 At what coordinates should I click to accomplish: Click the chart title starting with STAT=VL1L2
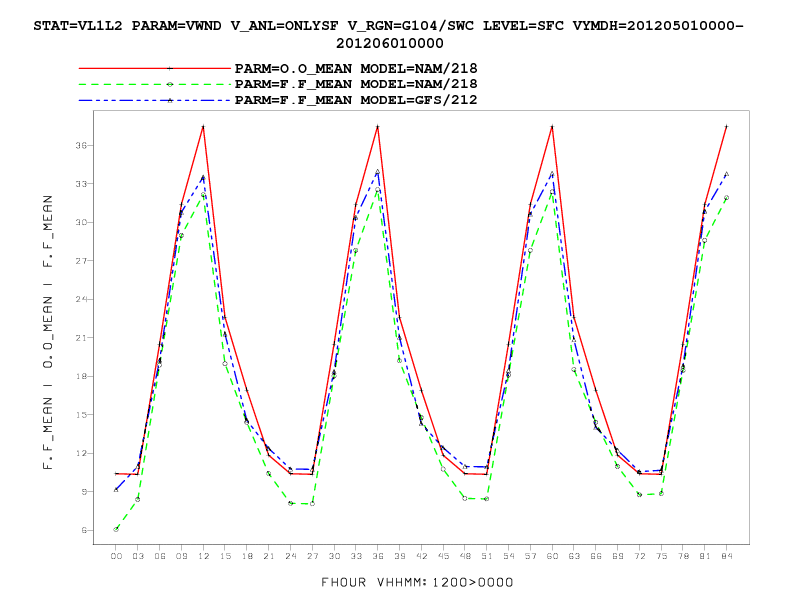pyautogui.click(x=388, y=34)
